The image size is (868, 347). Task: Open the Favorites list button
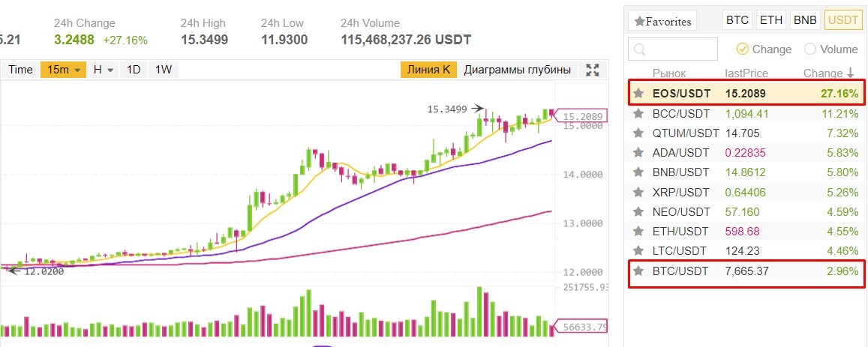click(x=662, y=21)
